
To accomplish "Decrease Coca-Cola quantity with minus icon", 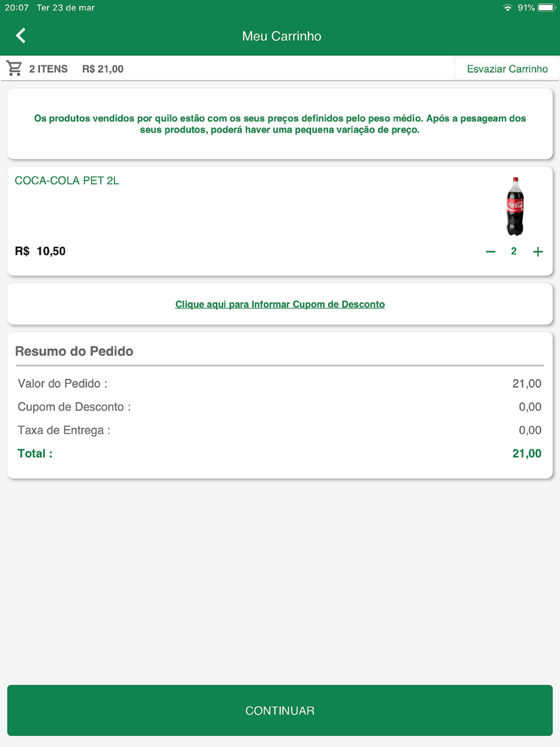I will [491, 252].
